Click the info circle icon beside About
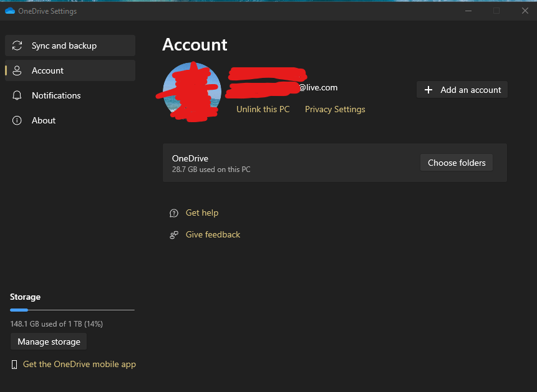This screenshot has height=392, width=537. [17, 120]
